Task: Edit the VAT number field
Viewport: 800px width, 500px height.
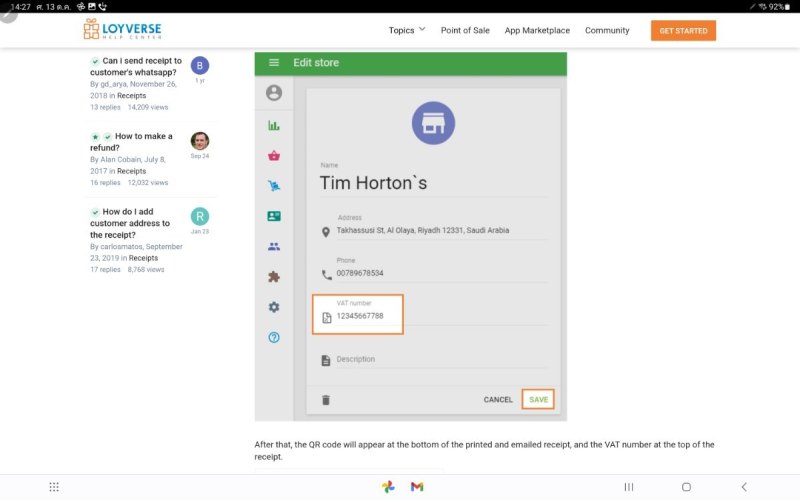Action: (442, 316)
